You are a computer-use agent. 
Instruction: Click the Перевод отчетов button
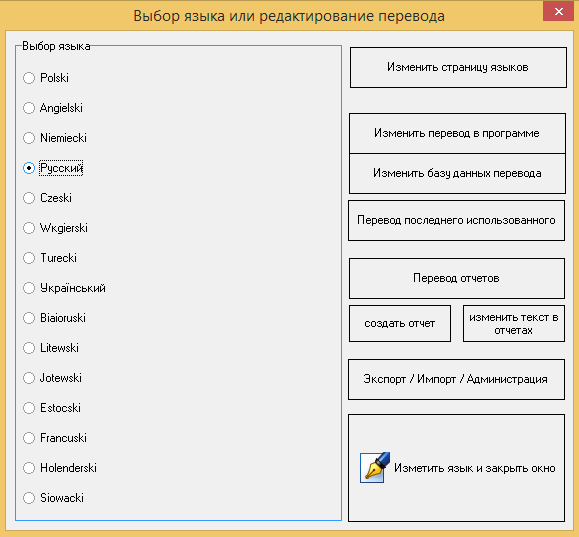click(457, 278)
